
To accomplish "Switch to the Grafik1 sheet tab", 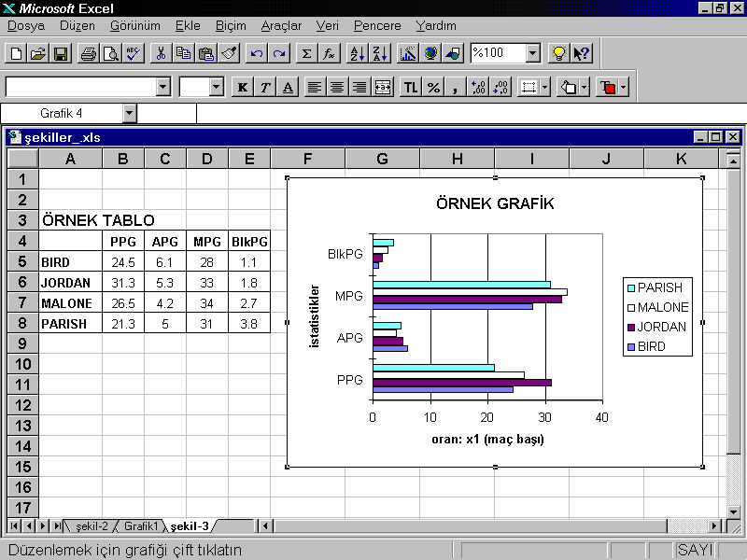I will tap(141, 526).
